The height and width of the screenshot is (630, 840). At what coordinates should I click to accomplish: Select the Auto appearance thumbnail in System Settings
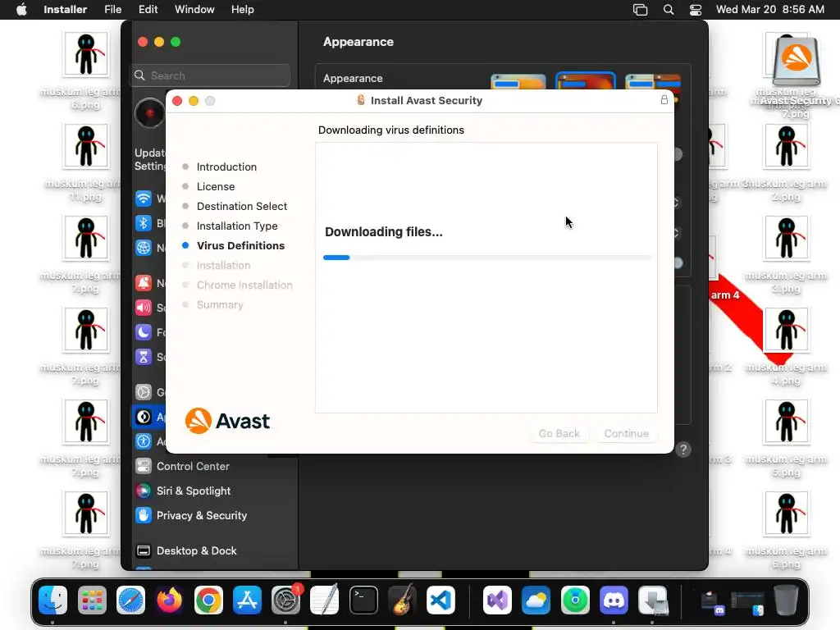pos(652,82)
